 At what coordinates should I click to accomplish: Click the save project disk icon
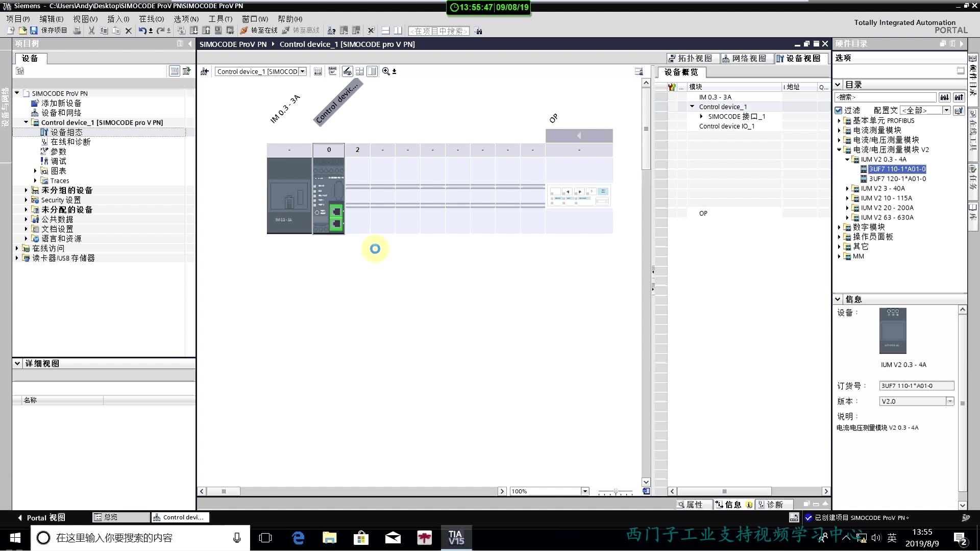click(34, 31)
